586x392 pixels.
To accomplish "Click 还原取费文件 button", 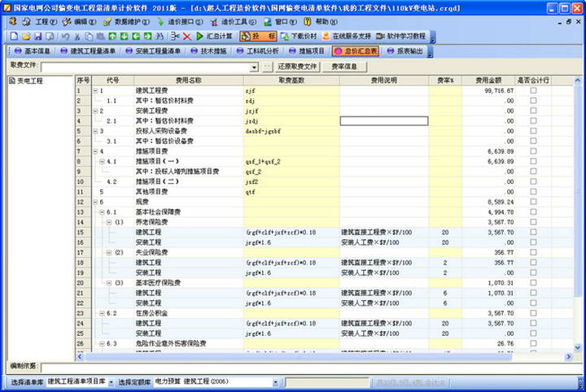I will (297, 67).
